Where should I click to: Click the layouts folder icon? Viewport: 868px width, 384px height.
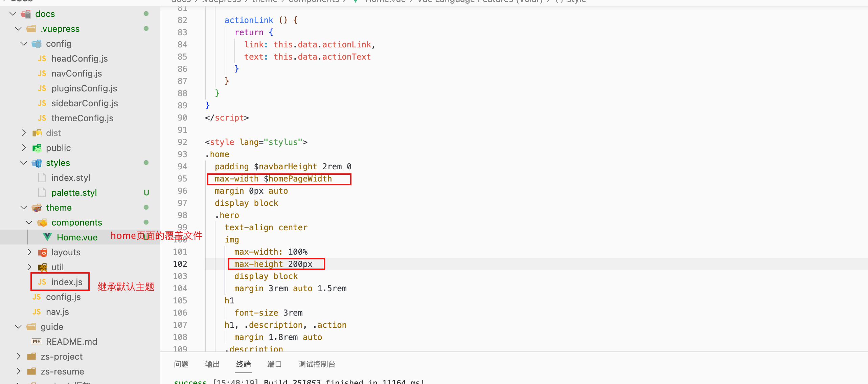pos(42,252)
